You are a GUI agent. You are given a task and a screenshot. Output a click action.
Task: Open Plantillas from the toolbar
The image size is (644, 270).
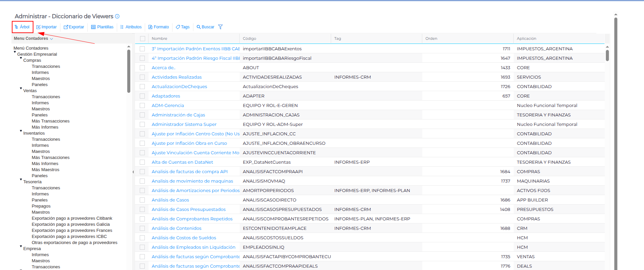pyautogui.click(x=102, y=27)
